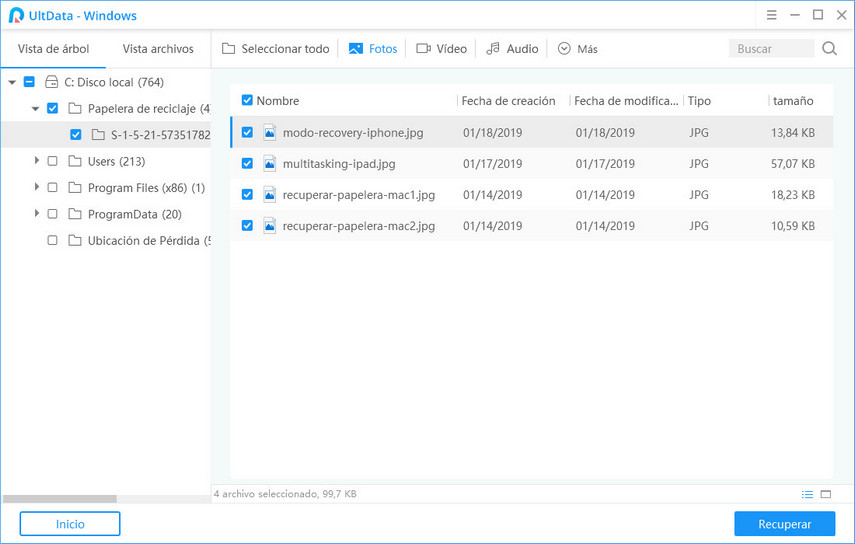Click the Program Files (x86) folder icon
The height and width of the screenshot is (544, 855).
[x=75, y=188]
